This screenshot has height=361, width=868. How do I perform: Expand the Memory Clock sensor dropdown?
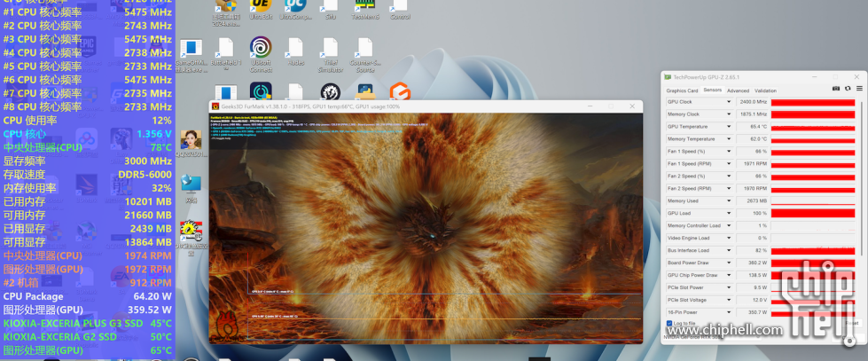click(729, 114)
